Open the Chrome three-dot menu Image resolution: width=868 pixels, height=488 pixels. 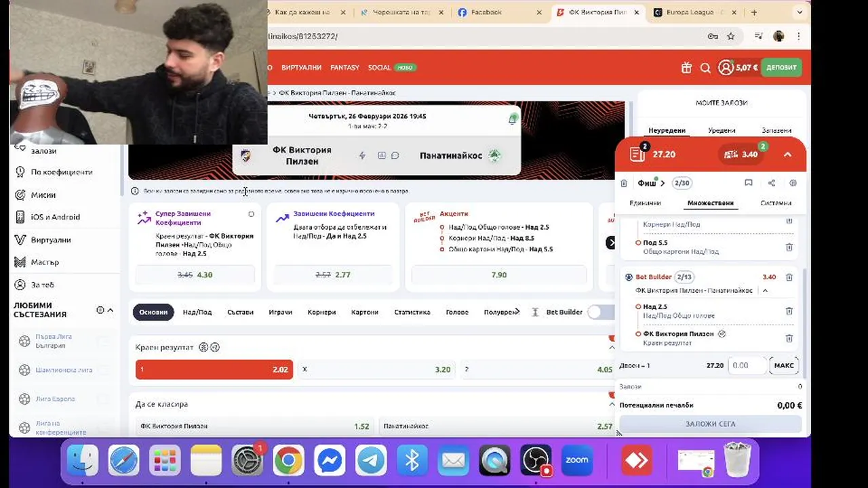pos(800,37)
